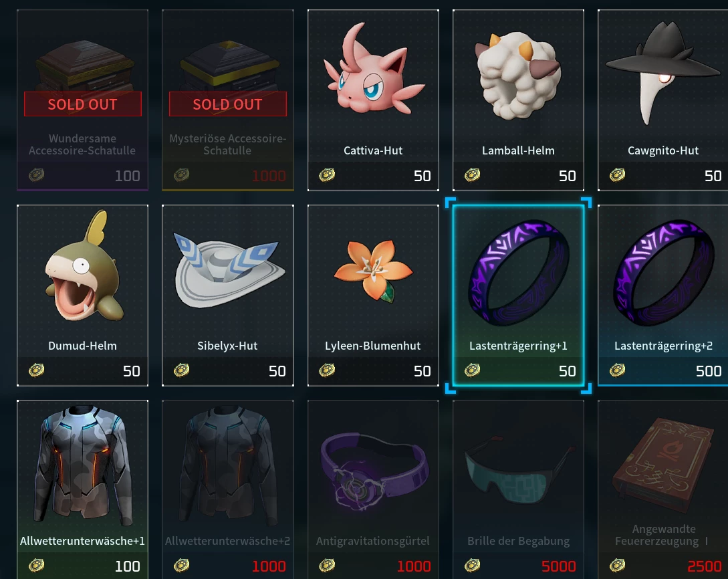Choose the Lastenträgerring+1 purple ring
The height and width of the screenshot is (579, 728).
coord(518,273)
